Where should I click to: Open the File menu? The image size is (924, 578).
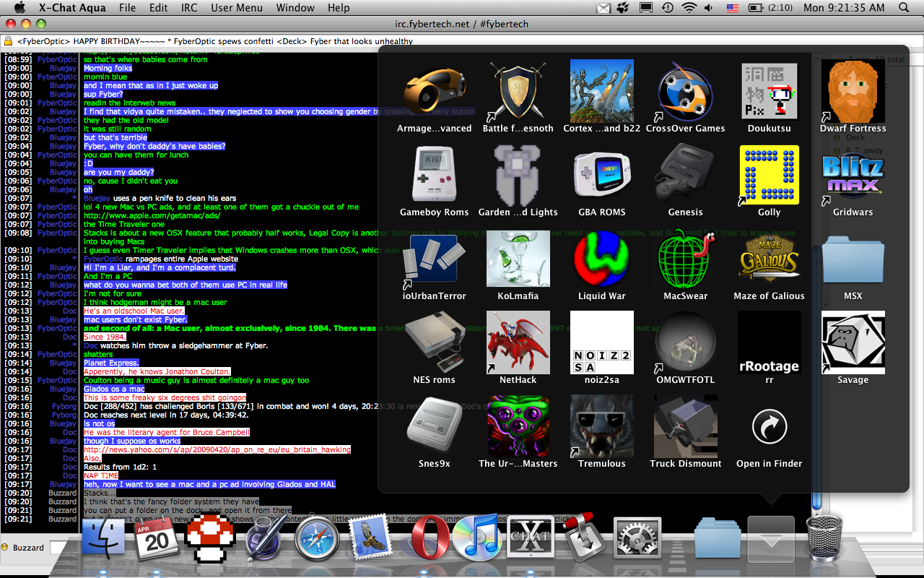127,8
